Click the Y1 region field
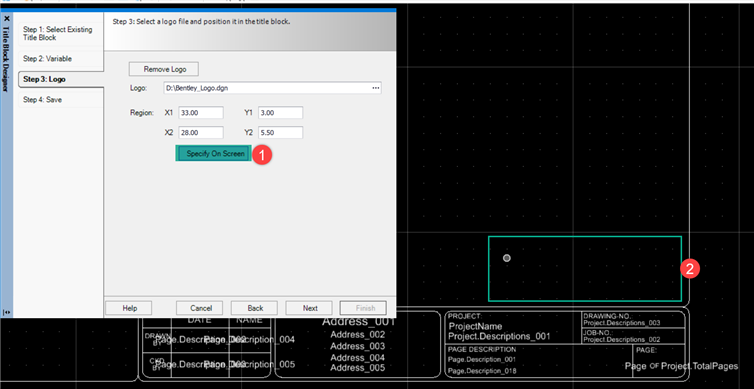This screenshot has height=389, width=754. (280, 113)
